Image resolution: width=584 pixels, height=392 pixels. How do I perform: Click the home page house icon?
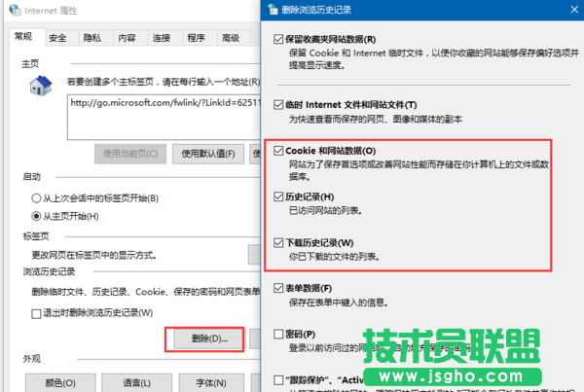(41, 86)
